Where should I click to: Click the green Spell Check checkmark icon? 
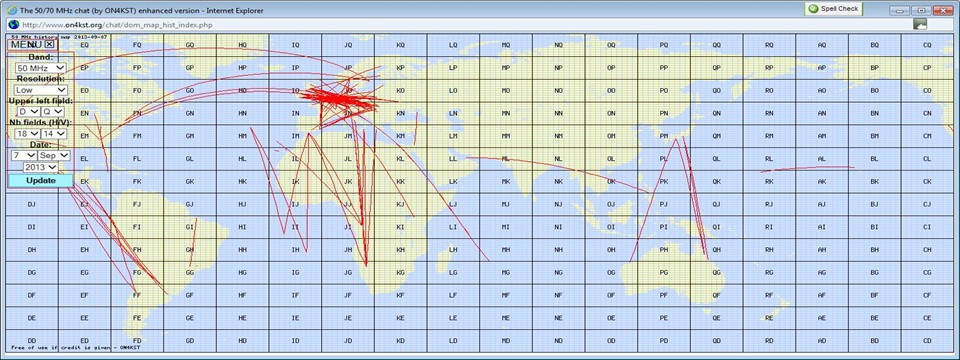pyautogui.click(x=813, y=9)
